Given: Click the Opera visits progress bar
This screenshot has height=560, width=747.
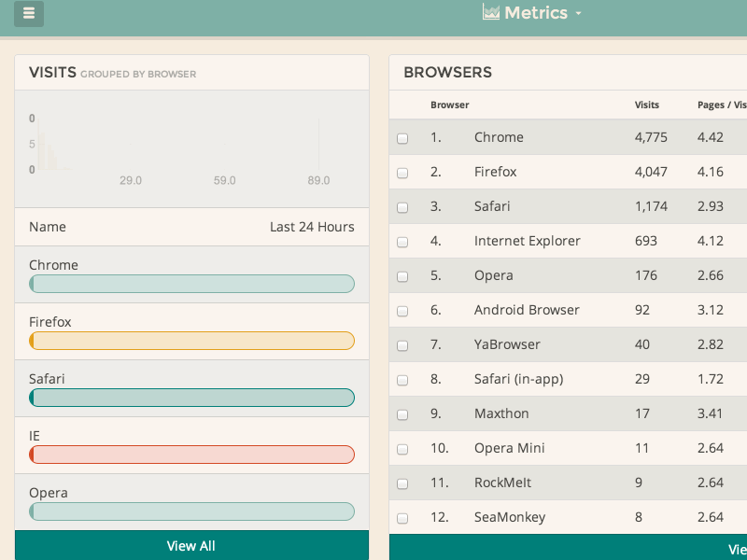Looking at the screenshot, I should tap(191, 511).
